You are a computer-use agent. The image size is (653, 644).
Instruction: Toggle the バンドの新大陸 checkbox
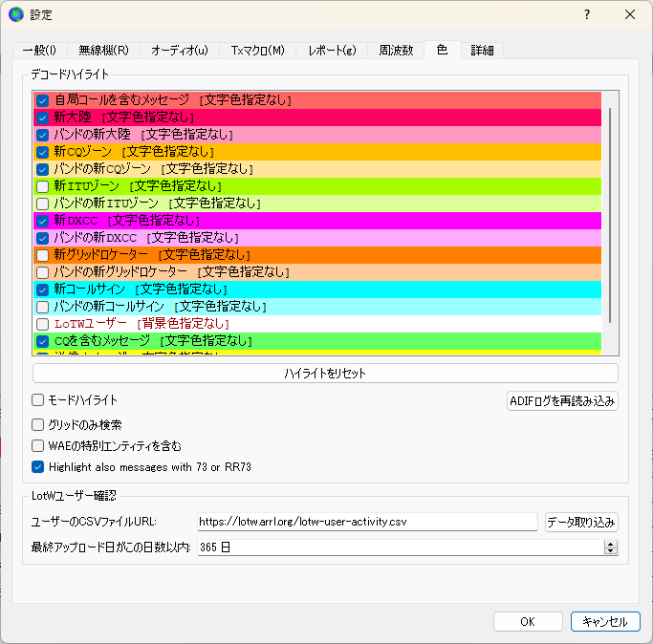coord(42,135)
